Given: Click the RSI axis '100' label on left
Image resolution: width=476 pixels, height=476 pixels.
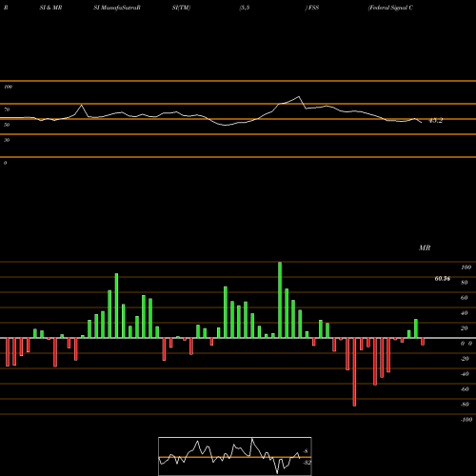Looking at the screenshot, I should click(x=8, y=87).
